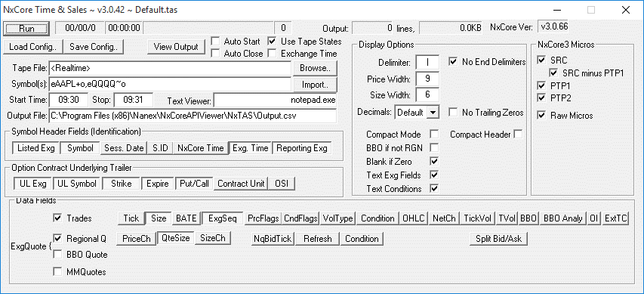644x294 pixels.
Task: Enable the BBO Quote checkbox
Action: pyautogui.click(x=57, y=255)
